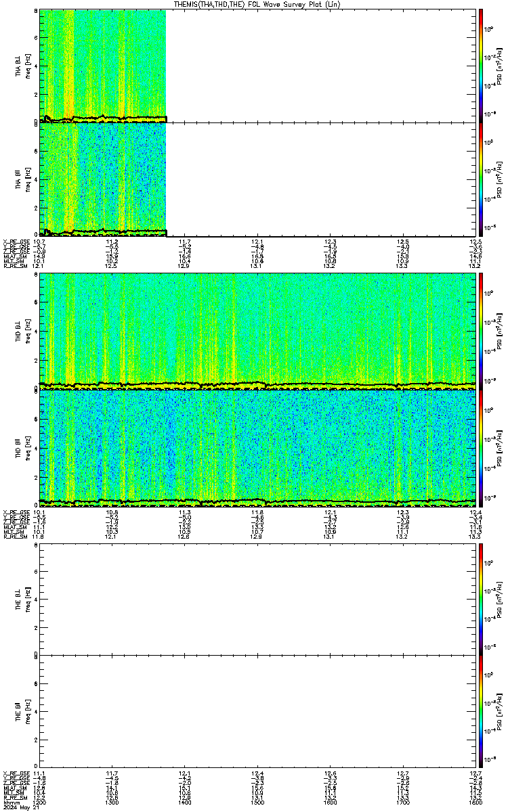The image size is (508, 812).
Task: Click the 'PSD [nT²/Hz]' label beside THE B∥ color bar
Action: point(500,712)
